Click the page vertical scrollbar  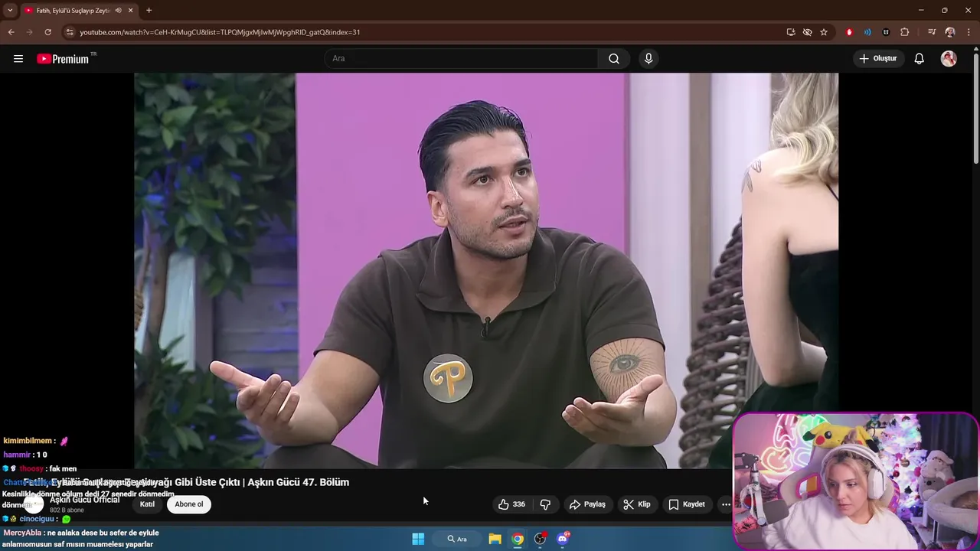pos(975,107)
